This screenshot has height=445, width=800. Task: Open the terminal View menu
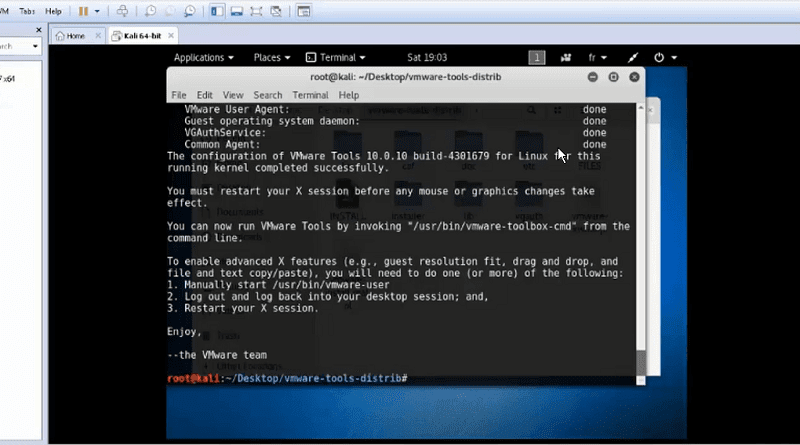click(x=233, y=95)
